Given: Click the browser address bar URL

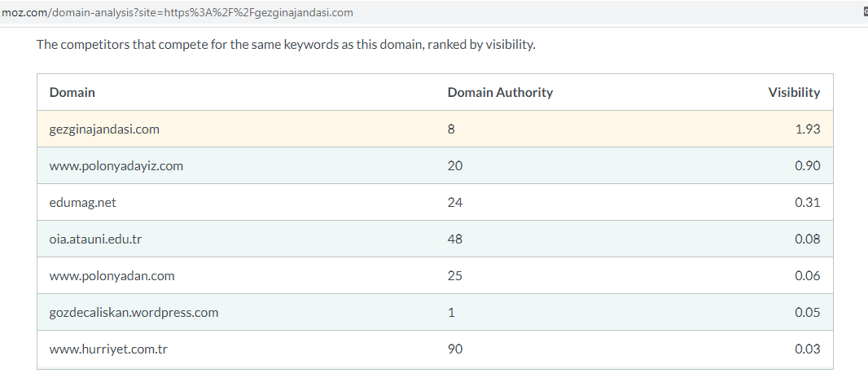Looking at the screenshot, I should [178, 12].
